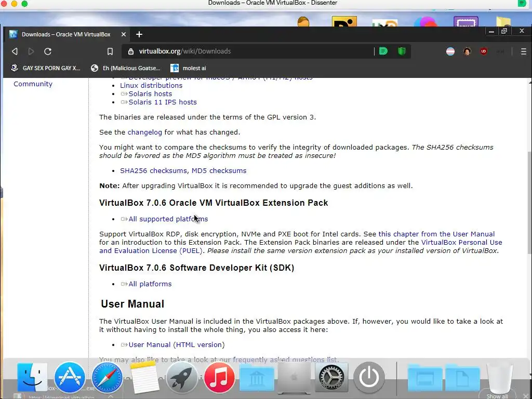Click the green icon in top-right corner
The height and width of the screenshot is (399, 532).
tap(522, 3)
